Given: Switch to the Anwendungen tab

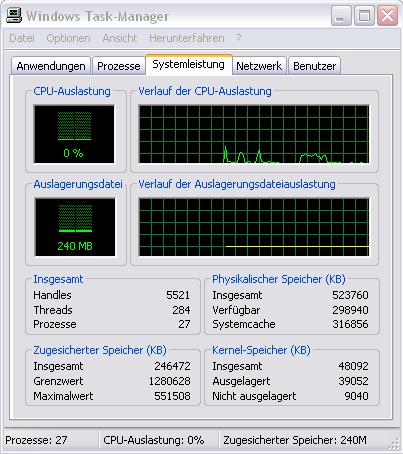Looking at the screenshot, I should (x=51, y=66).
